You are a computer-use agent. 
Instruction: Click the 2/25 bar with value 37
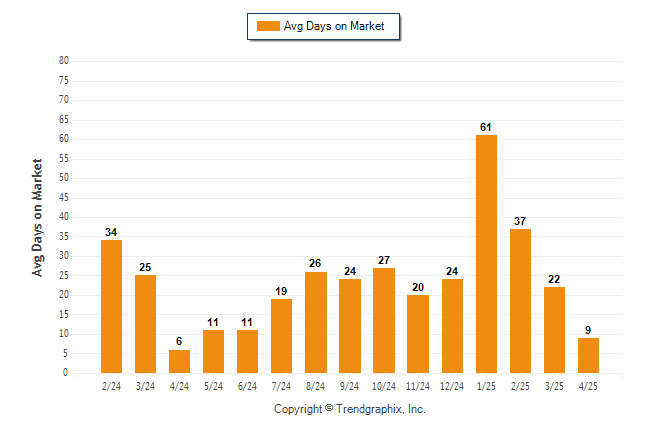point(520,301)
